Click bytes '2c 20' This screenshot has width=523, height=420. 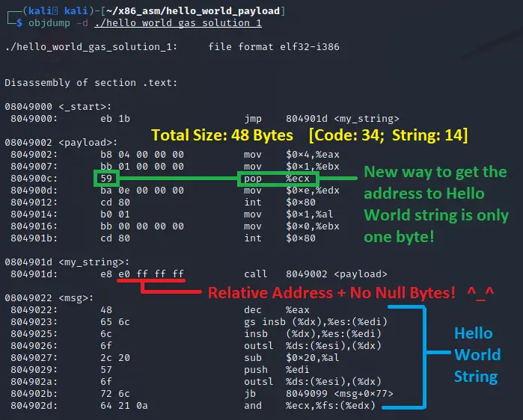pyautogui.click(x=115, y=358)
